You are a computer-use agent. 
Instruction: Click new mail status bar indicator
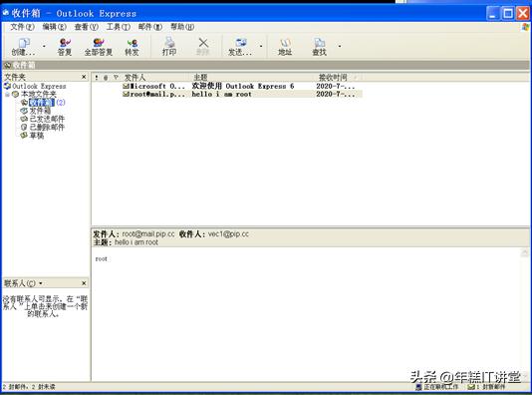click(x=486, y=387)
